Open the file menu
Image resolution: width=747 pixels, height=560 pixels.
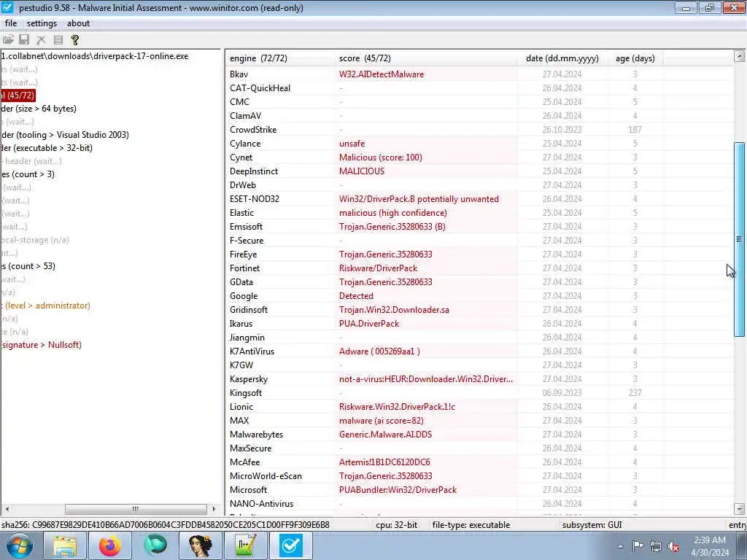11,23
